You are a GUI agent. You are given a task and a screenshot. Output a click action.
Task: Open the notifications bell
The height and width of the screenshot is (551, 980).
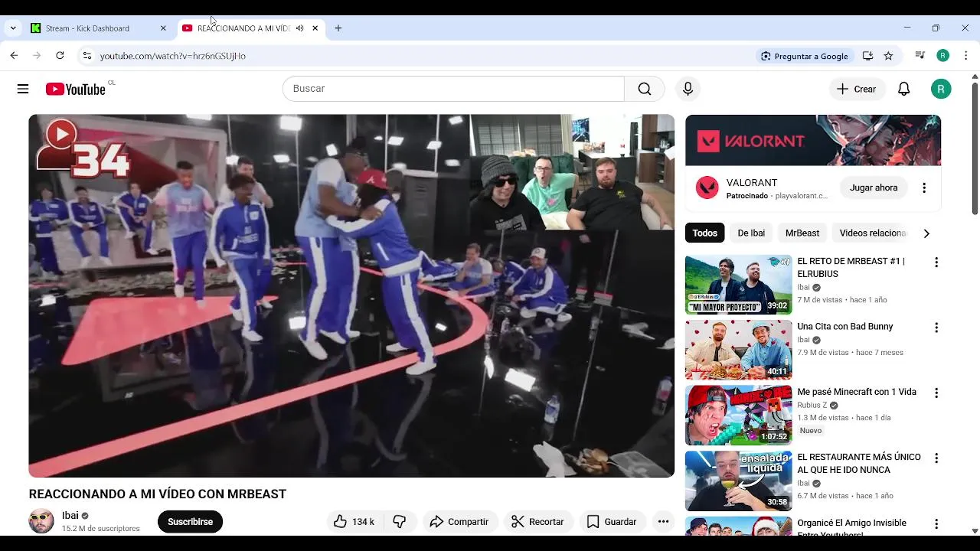pyautogui.click(x=903, y=89)
